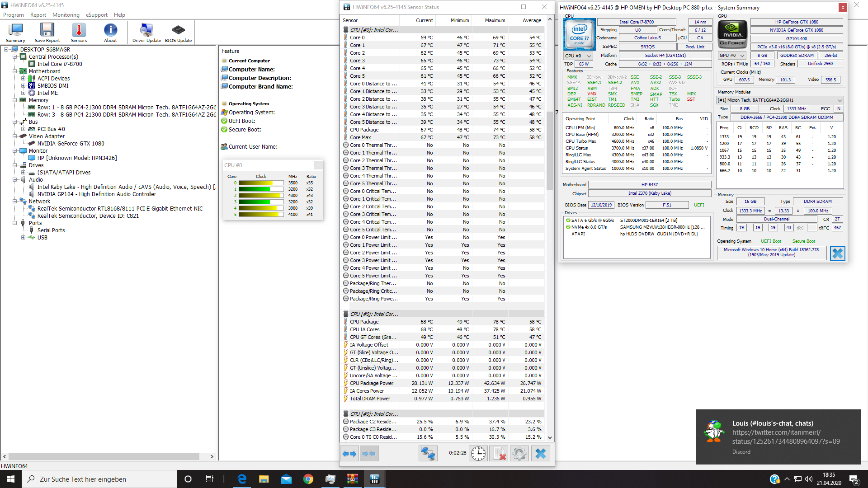This screenshot has width=868, height=488.
Task: Click the remote network monitors icon
Action: point(428,454)
